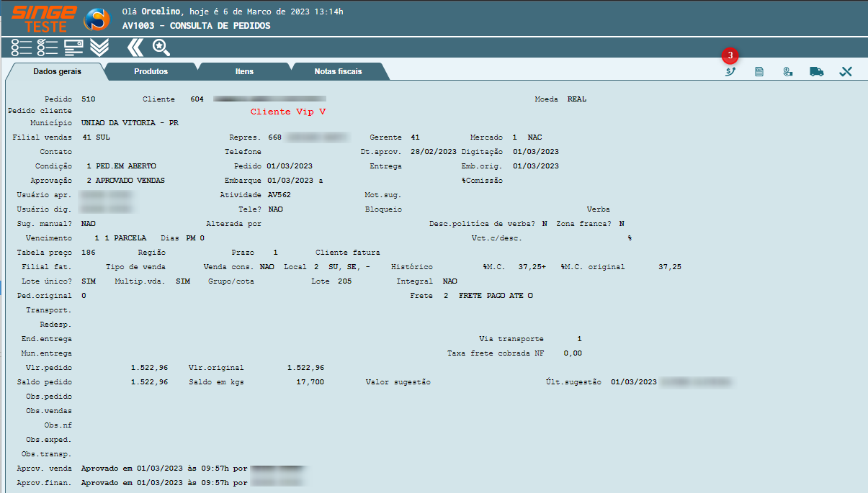
Task: Click the hand holding coin payment icon
Action: (x=787, y=72)
